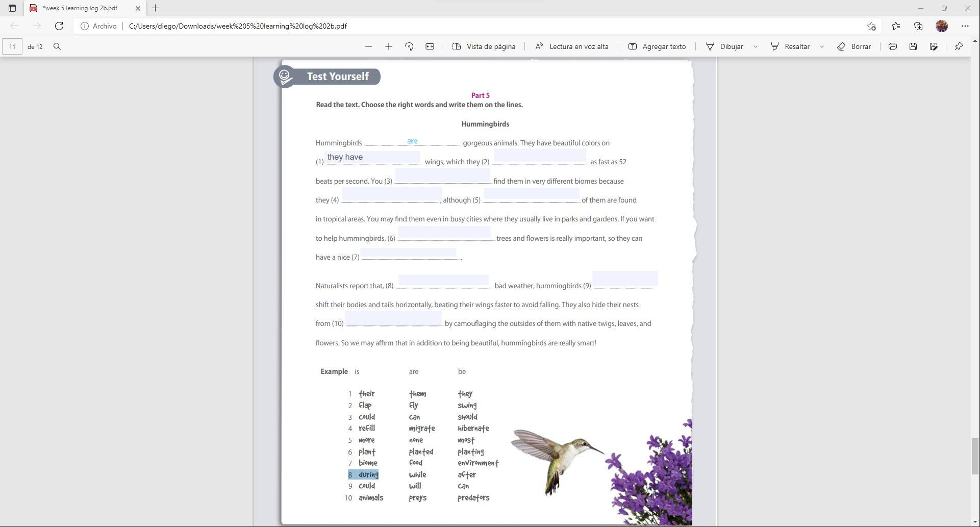Click blank answer field number 10

393,318
